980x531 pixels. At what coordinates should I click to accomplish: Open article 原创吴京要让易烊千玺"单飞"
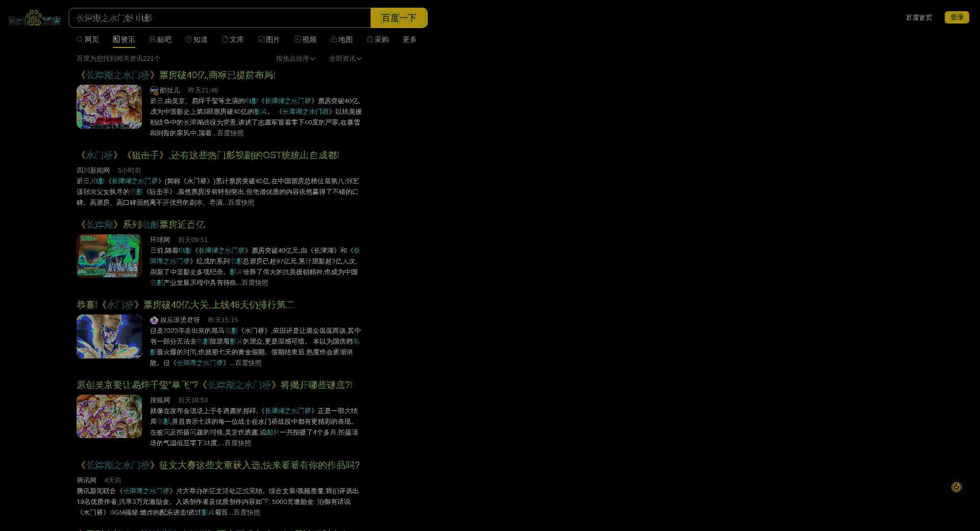coord(214,385)
